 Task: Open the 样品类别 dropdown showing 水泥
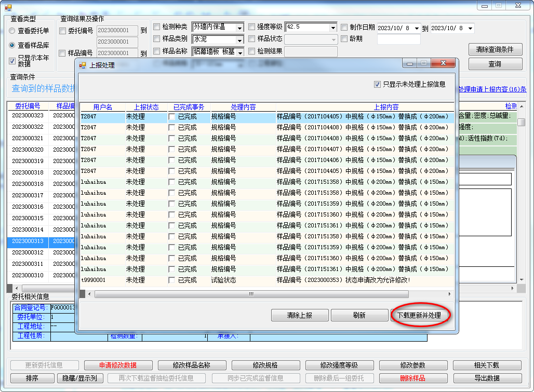click(239, 40)
